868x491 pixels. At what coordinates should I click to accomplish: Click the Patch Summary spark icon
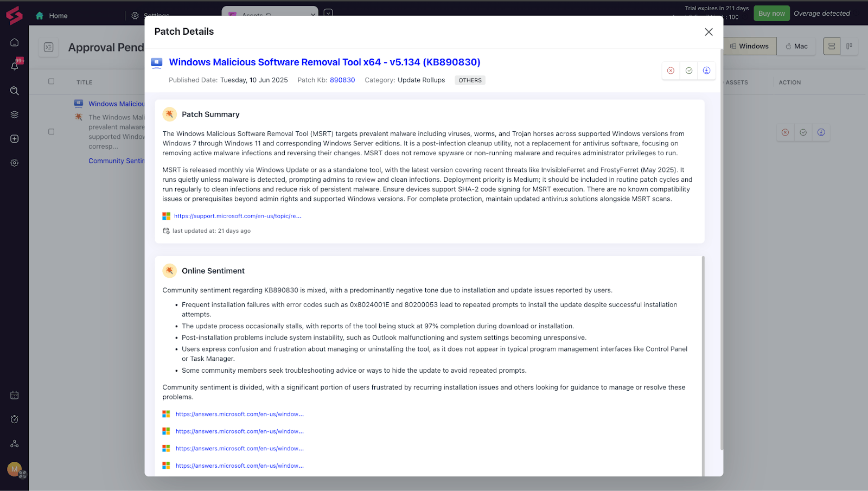[x=170, y=114]
